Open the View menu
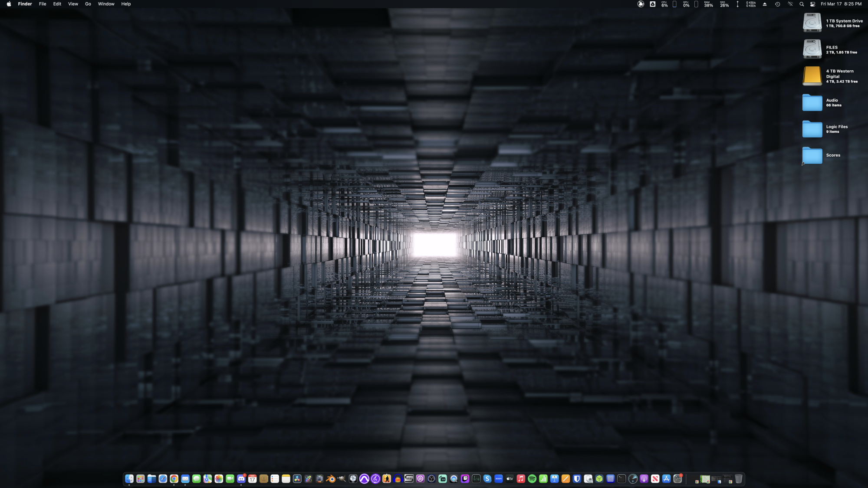868x488 pixels. (73, 4)
